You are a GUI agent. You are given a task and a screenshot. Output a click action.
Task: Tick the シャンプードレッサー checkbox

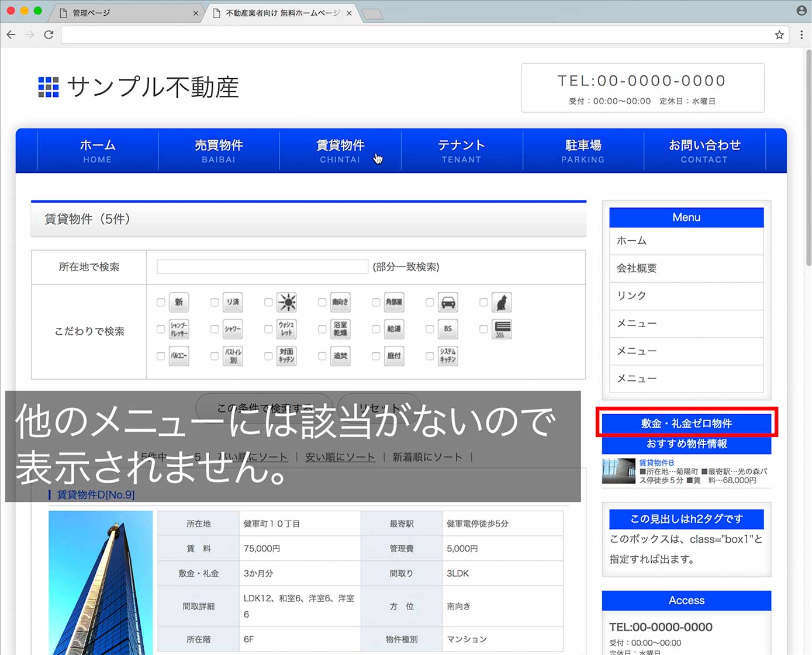coord(161,329)
